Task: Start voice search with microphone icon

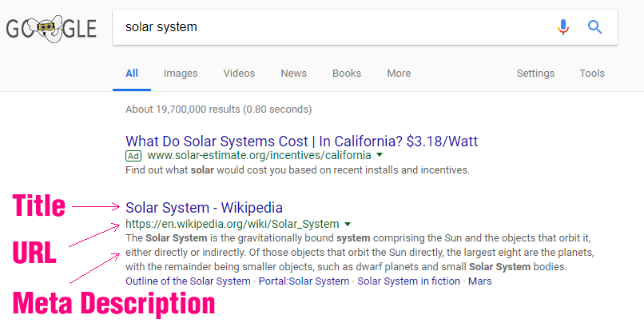Action: 563,27
